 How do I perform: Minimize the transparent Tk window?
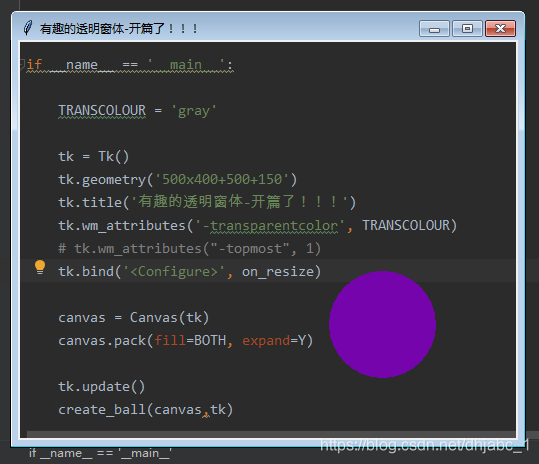click(434, 29)
